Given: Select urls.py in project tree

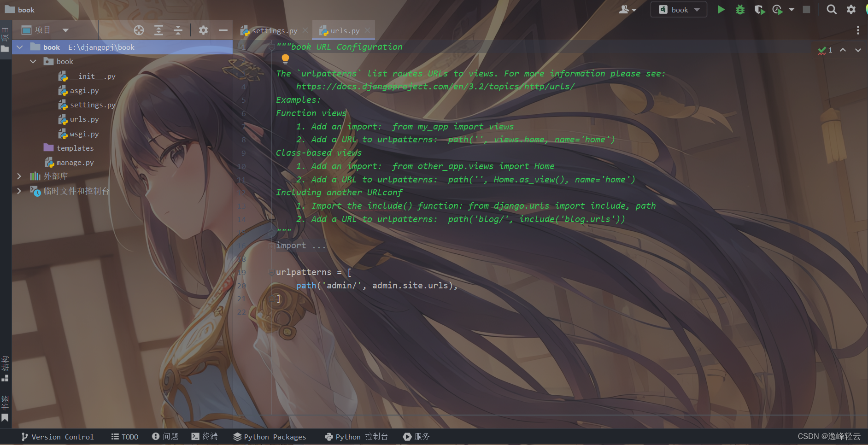Looking at the screenshot, I should 78,119.
